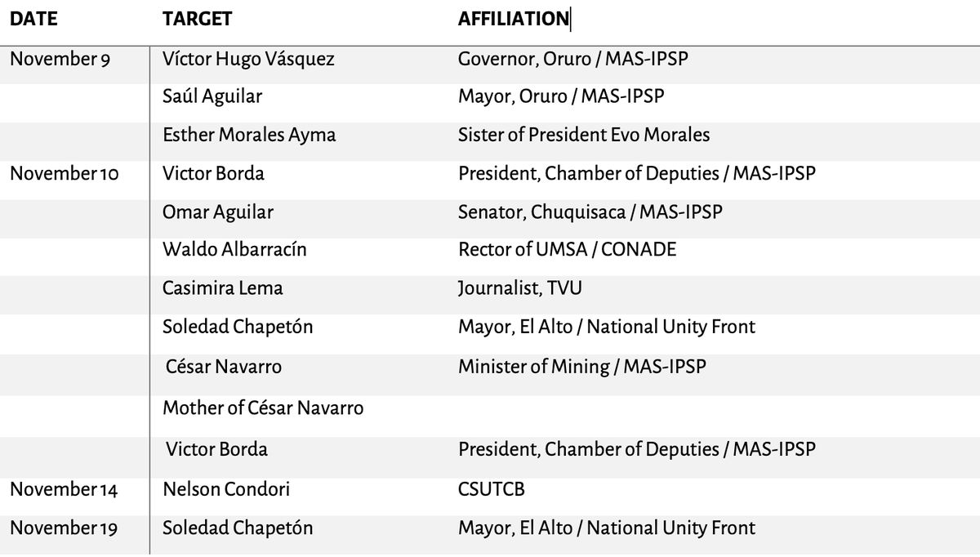Screen dimensions: 980x557
Task: Click Senator, Chuquisaca / MAS-IPSP cell
Action: [x=590, y=212]
